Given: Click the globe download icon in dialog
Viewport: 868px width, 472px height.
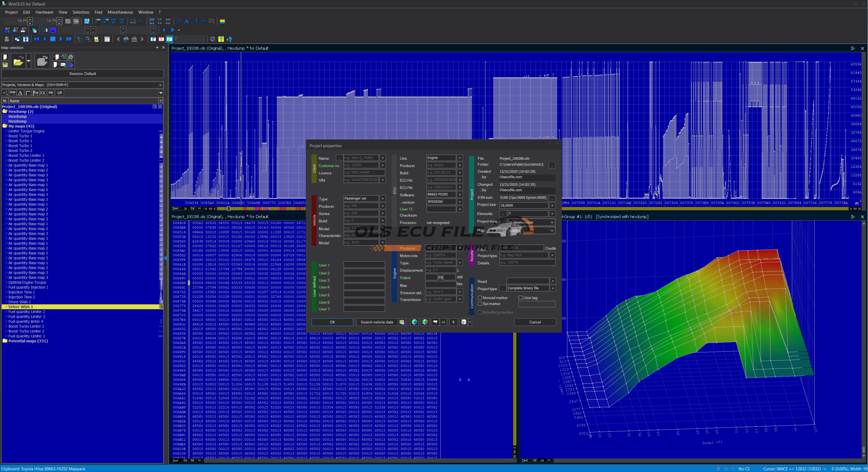Looking at the screenshot, I should click(414, 322).
